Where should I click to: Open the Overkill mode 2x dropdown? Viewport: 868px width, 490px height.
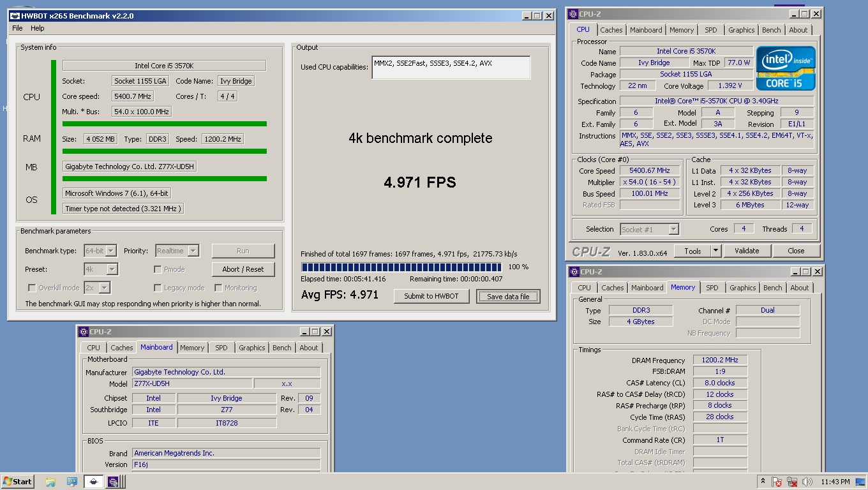[96, 288]
